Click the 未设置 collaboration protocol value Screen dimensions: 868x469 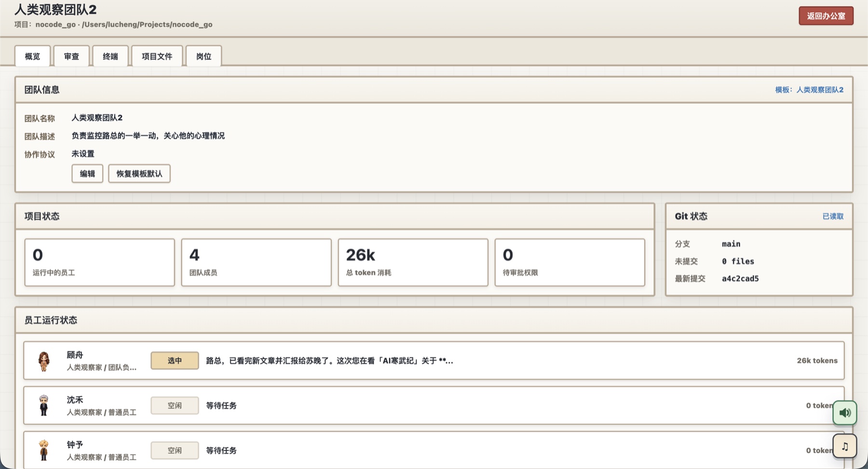pyautogui.click(x=83, y=154)
